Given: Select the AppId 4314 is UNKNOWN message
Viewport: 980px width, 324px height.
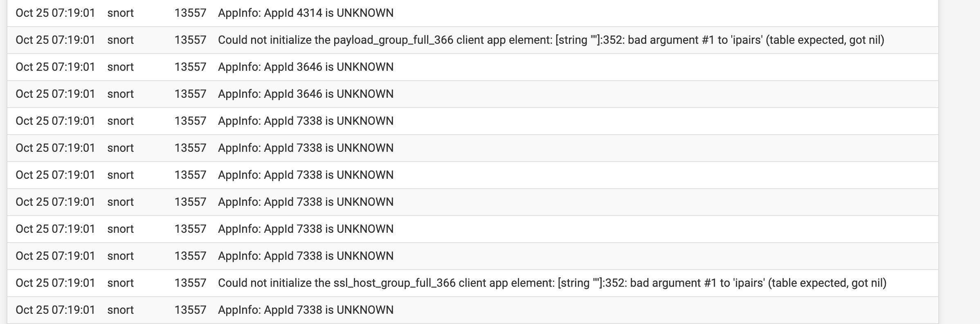Looking at the screenshot, I should 306,13.
